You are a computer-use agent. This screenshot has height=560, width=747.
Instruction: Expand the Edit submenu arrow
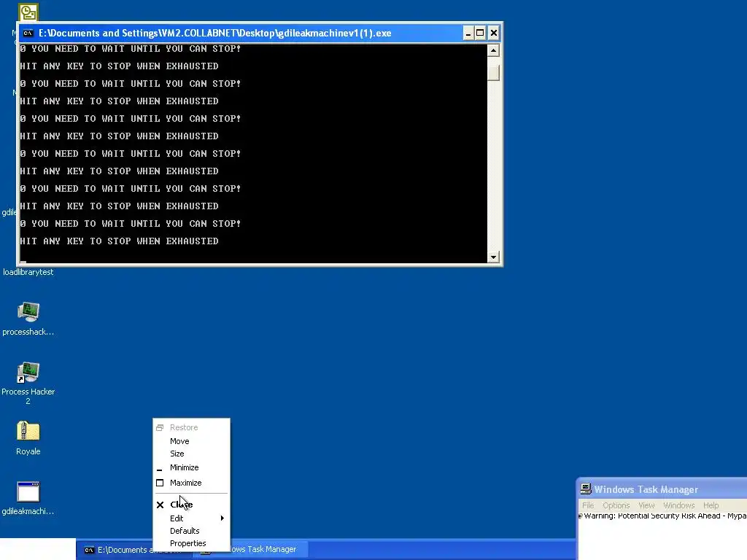click(222, 518)
